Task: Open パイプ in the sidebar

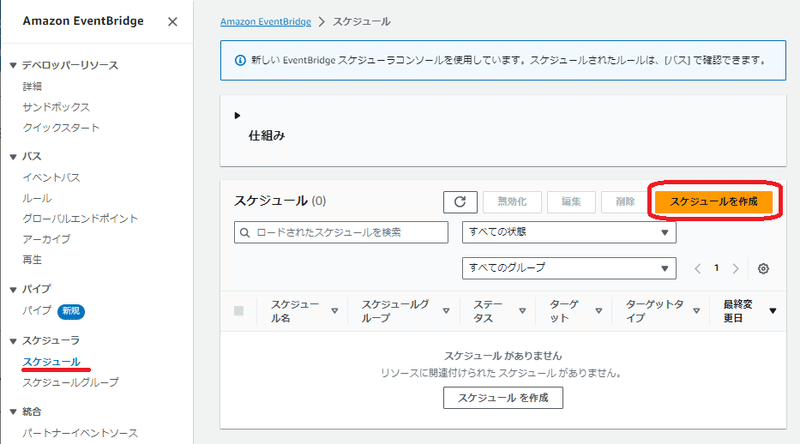Action: tap(37, 310)
